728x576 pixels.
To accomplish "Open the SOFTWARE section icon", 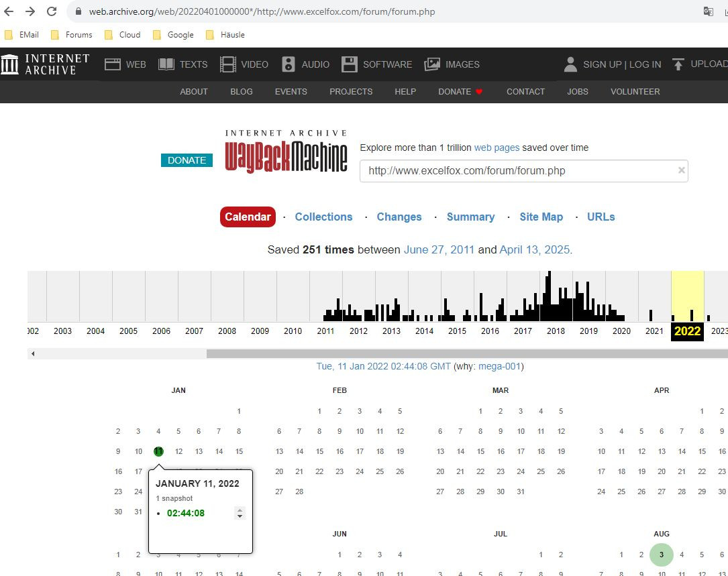I will tap(349, 64).
